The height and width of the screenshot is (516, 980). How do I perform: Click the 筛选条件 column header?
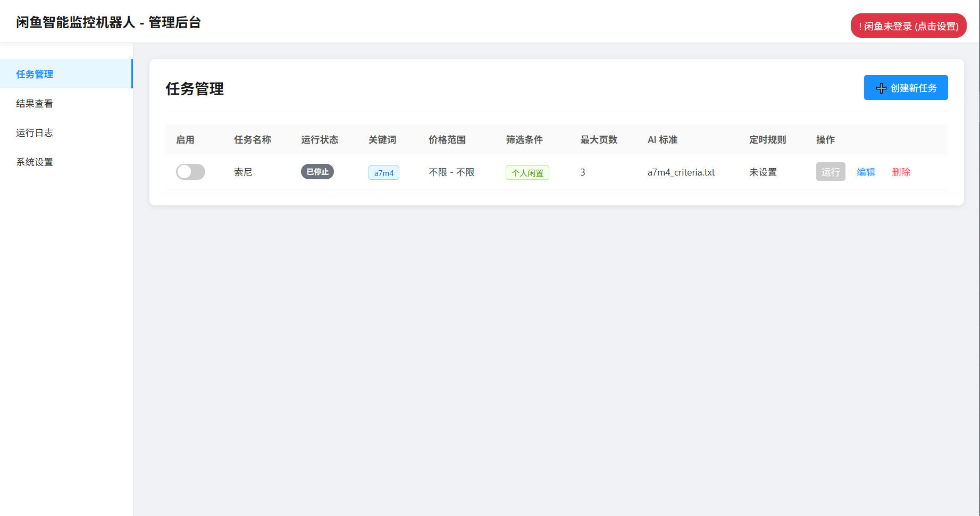[x=524, y=139]
